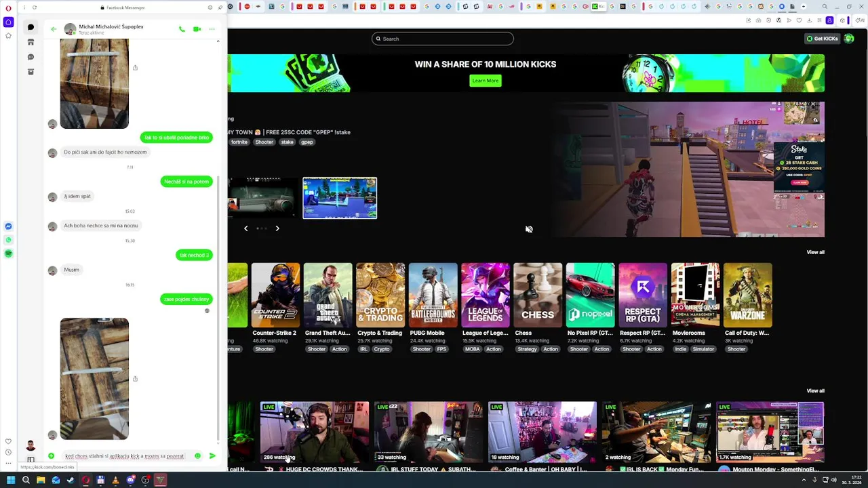The height and width of the screenshot is (488, 868).
Task: Open the Opera history clock icon
Action: [x=8, y=452]
